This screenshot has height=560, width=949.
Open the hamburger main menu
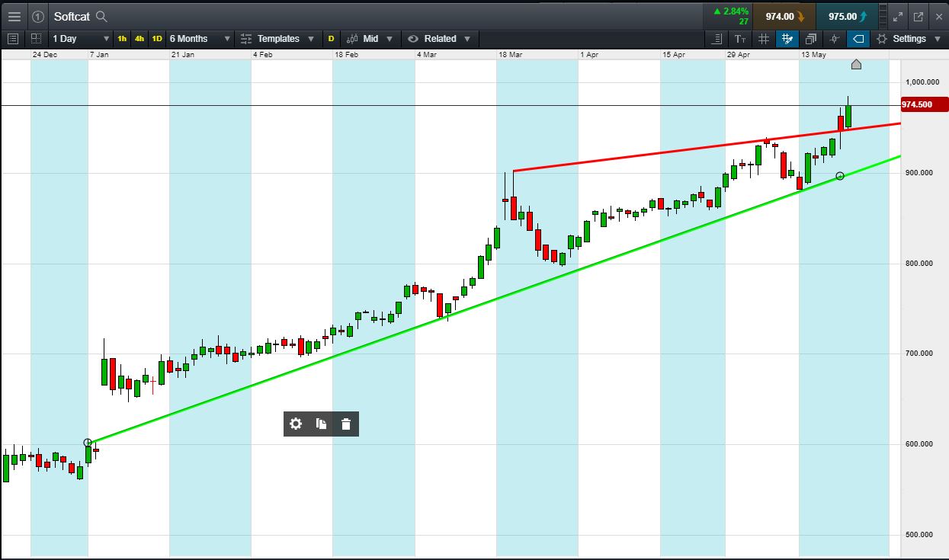[14, 16]
